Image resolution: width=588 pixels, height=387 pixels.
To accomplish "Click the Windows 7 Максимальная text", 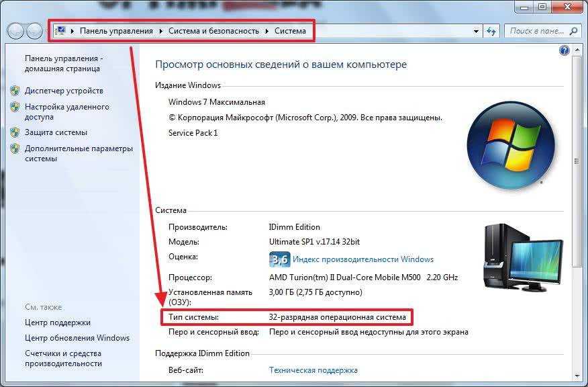I will (217, 102).
